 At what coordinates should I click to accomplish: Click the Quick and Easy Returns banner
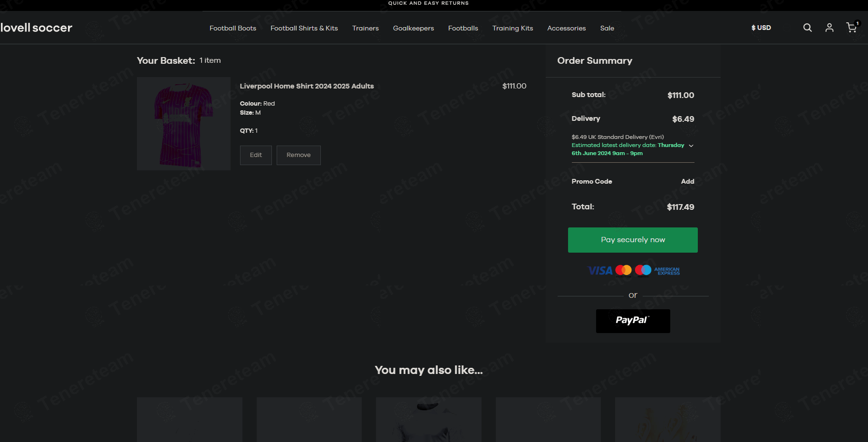(428, 3)
